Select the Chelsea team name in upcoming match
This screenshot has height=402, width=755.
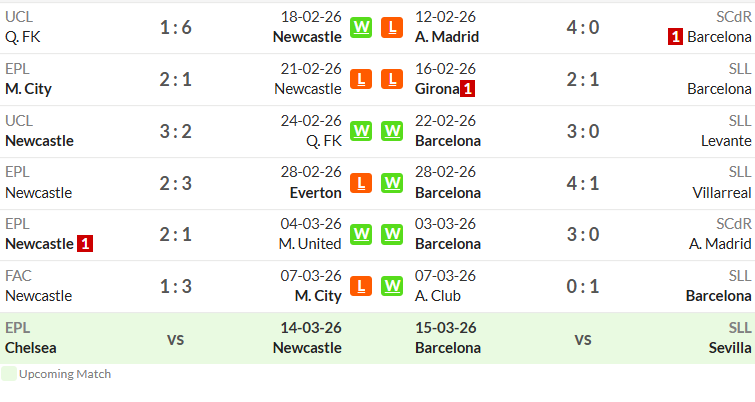[x=31, y=348]
